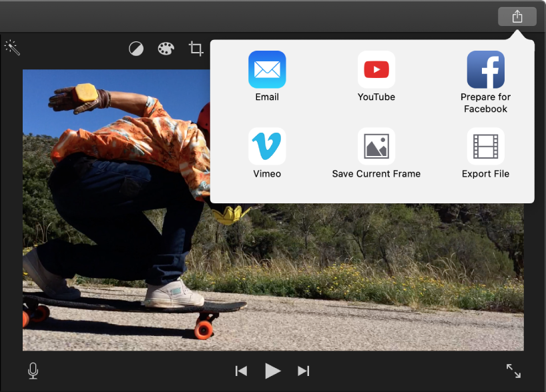Select the crop tool
The height and width of the screenshot is (392, 546).
click(x=196, y=49)
